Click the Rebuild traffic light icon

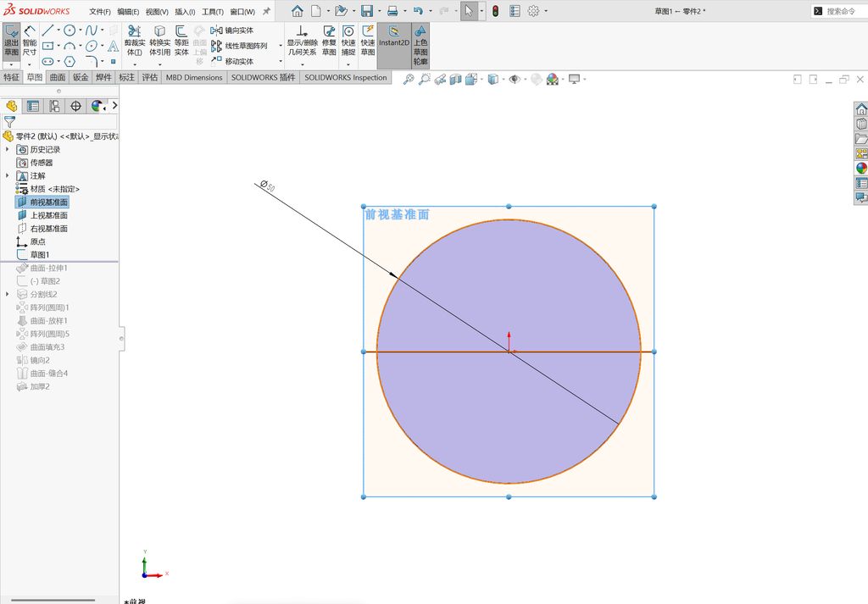(495, 11)
